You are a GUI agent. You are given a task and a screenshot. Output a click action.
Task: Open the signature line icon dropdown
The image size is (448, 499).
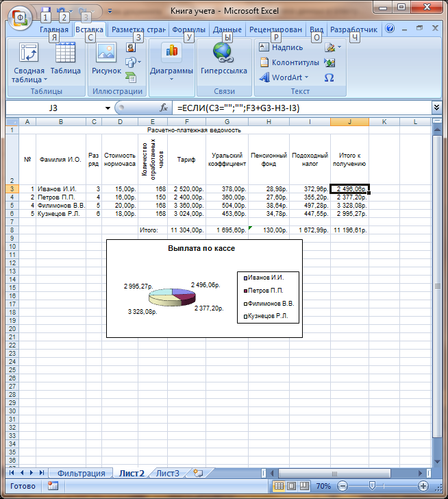coord(333,47)
